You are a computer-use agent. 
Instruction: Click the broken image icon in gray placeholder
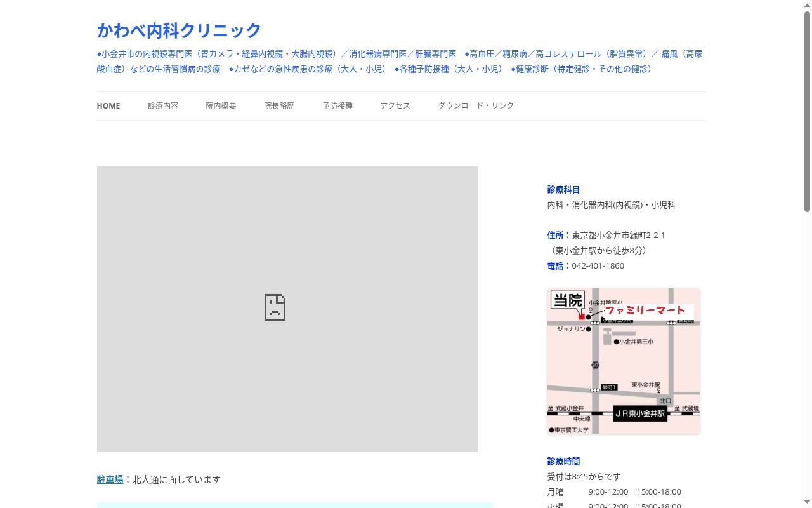(275, 307)
